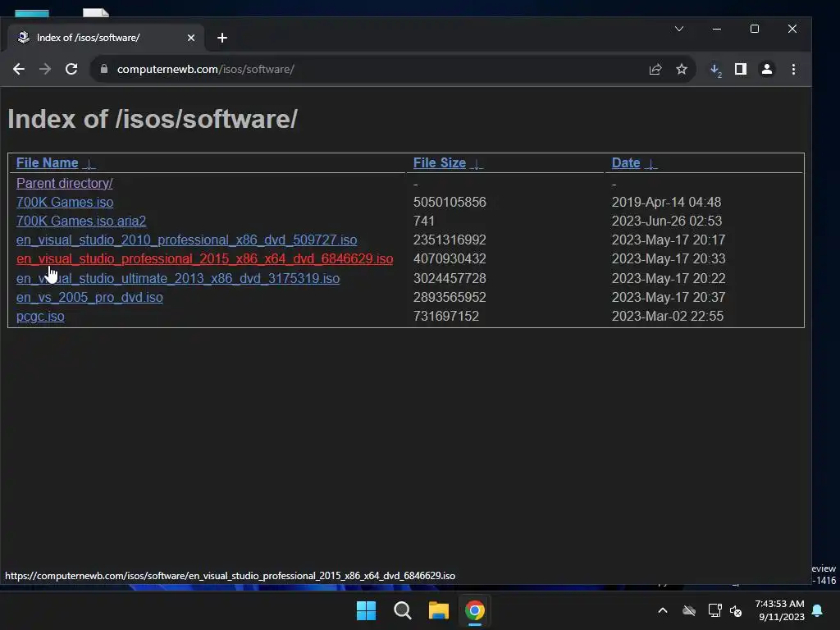Select date 2019-Apr-14 04:48
Viewport: 840px width, 630px height.
[x=666, y=202]
